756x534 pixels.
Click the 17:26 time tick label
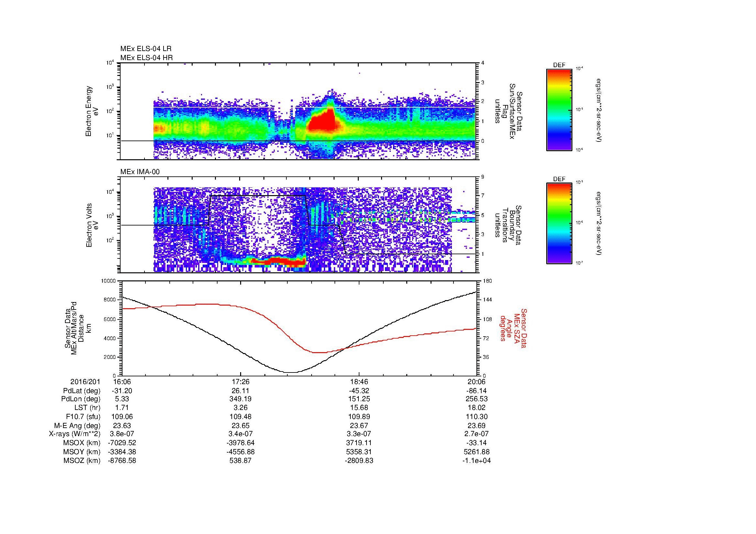click(241, 382)
